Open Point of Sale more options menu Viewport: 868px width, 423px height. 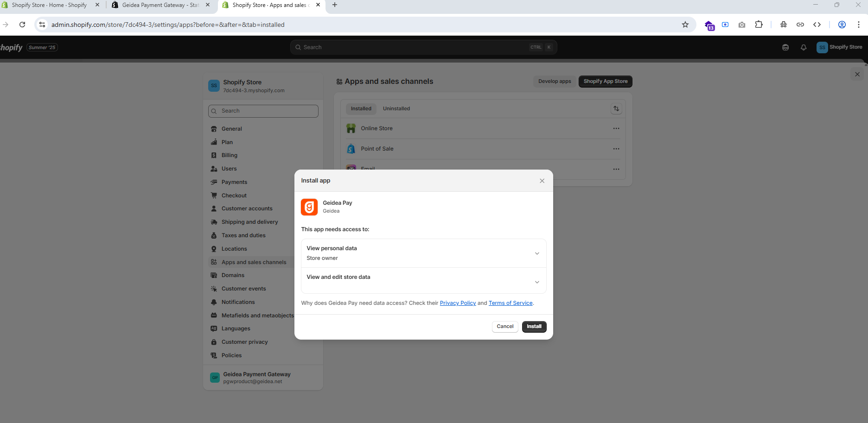(x=616, y=149)
